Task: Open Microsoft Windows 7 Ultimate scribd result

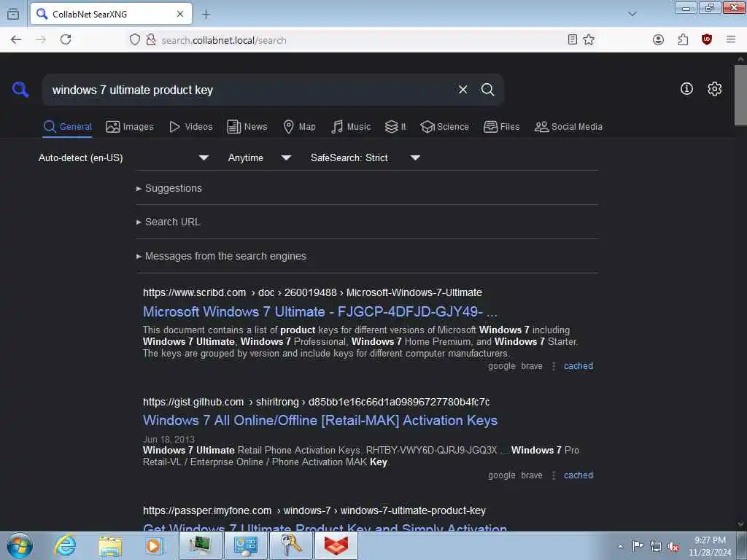Action: pyautogui.click(x=320, y=311)
